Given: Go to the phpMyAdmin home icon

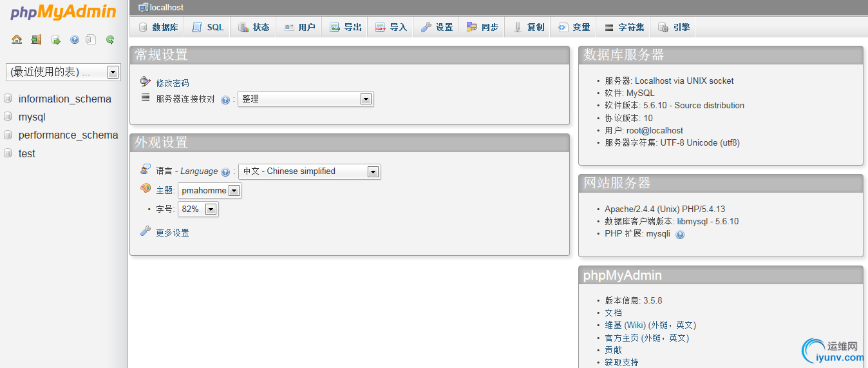Looking at the screenshot, I should pos(17,39).
